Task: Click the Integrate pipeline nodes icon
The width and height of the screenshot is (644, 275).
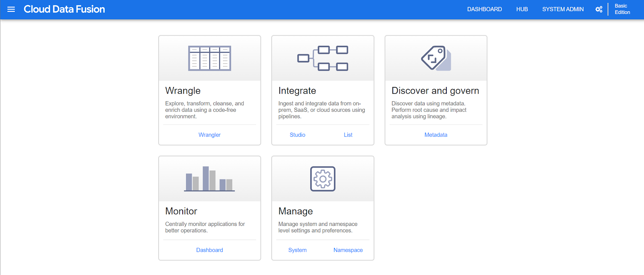Action: coord(323,58)
